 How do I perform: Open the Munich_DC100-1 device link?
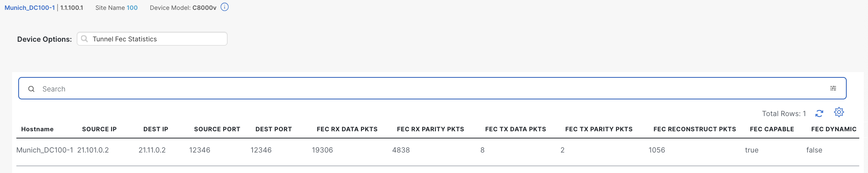point(30,8)
